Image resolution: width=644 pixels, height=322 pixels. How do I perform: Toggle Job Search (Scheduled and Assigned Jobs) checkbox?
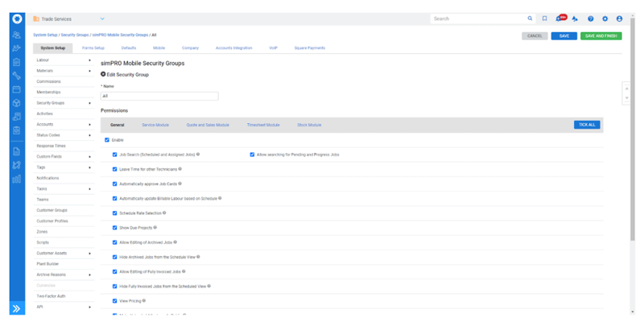click(115, 155)
